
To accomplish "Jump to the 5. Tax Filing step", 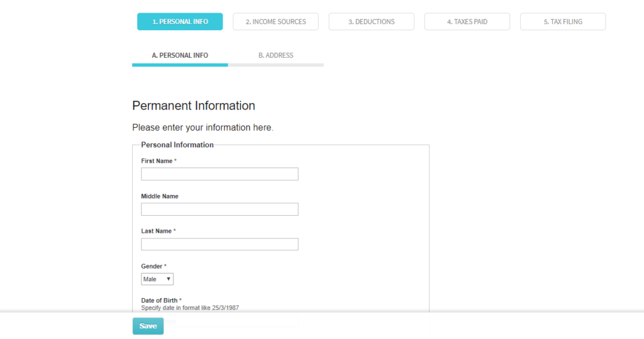I will point(563,21).
